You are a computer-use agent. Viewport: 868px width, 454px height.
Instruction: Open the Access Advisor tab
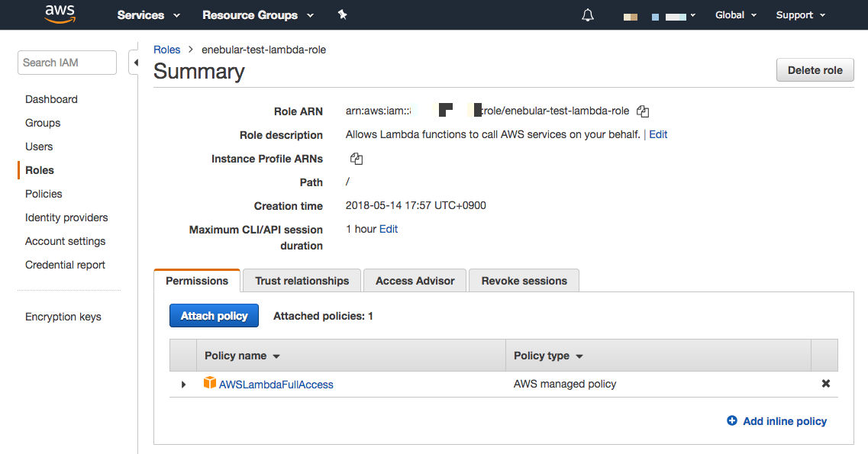(x=415, y=281)
